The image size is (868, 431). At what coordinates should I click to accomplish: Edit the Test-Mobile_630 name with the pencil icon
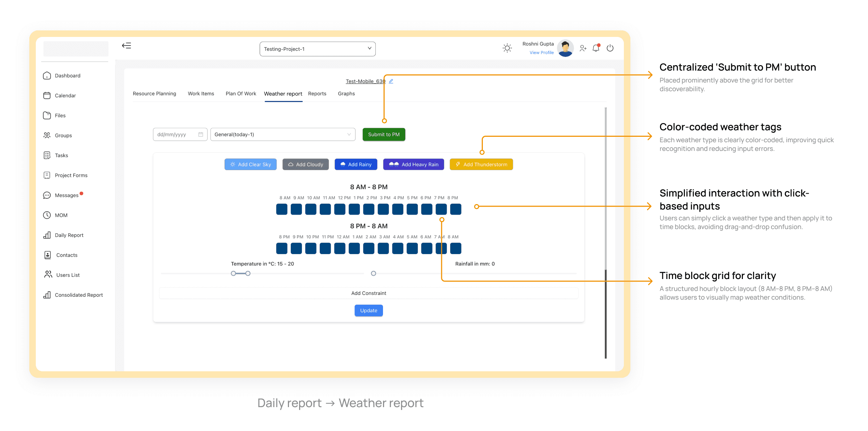tap(391, 81)
